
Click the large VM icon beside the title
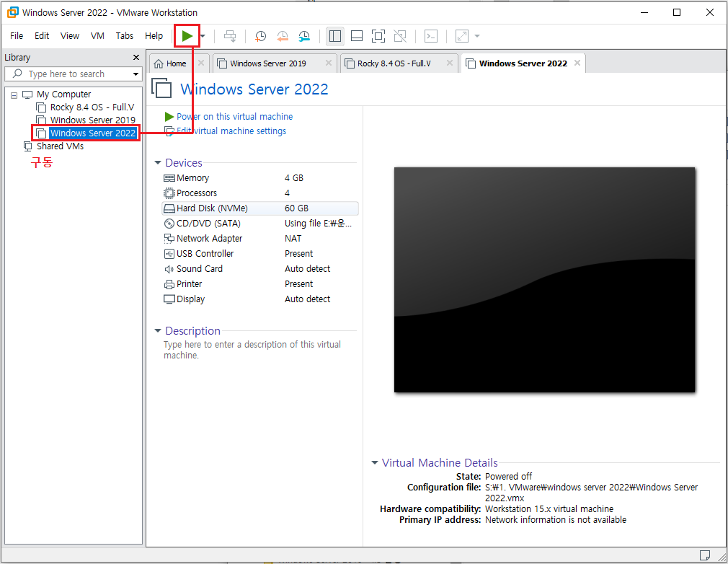(161, 88)
